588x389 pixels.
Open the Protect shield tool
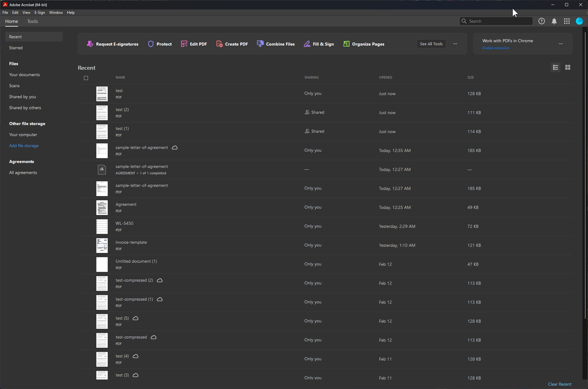click(x=151, y=44)
